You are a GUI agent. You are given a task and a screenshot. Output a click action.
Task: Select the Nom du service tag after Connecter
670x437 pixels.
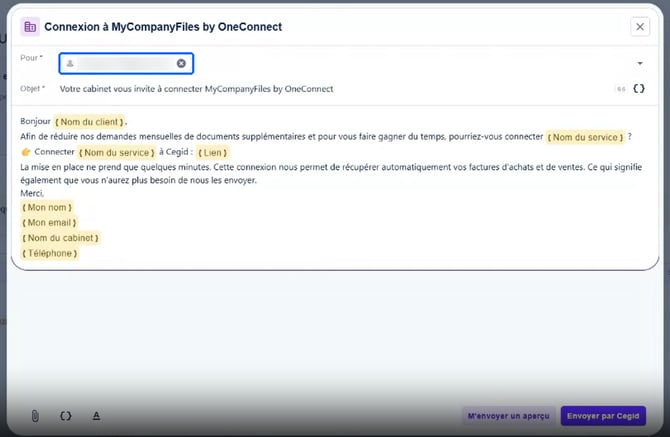pos(116,153)
